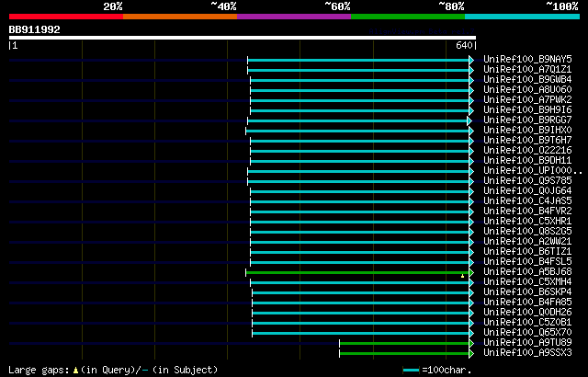The image size is (588, 377).
Task: Click the orange ~40% identity color segment
Action: coord(180,17)
